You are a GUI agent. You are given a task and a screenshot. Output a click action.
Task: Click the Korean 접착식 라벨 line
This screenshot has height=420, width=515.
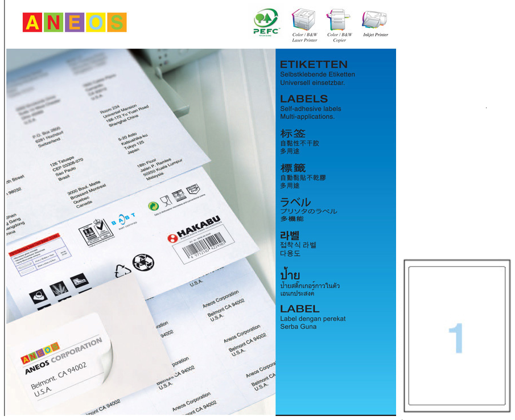pos(298,245)
